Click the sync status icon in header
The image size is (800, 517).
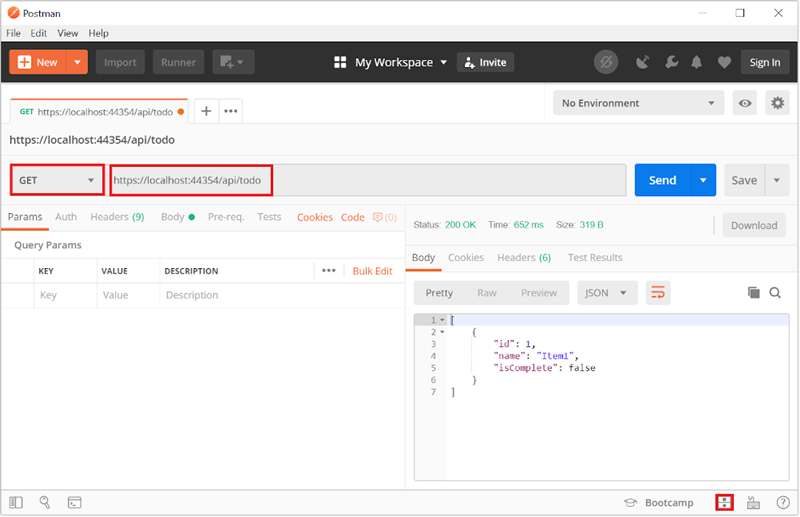point(606,62)
